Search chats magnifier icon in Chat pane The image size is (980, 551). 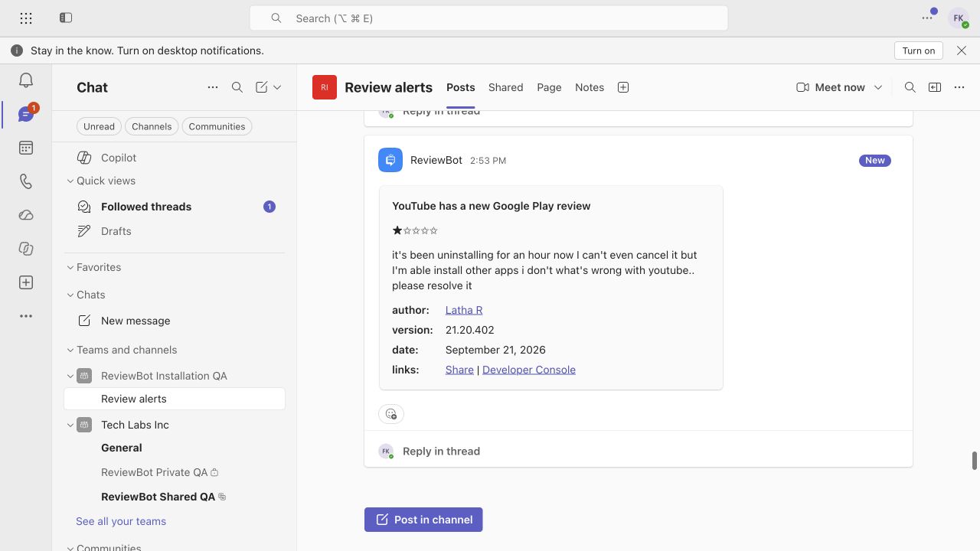[237, 87]
